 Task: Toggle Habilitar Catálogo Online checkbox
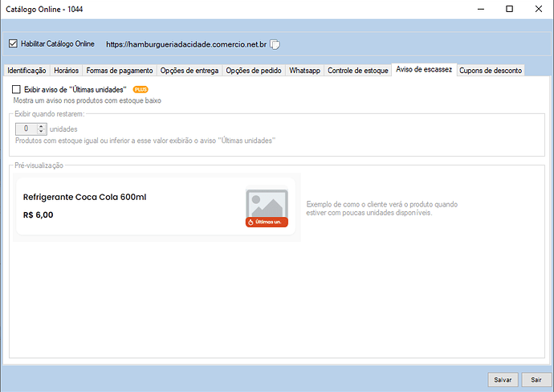13,44
